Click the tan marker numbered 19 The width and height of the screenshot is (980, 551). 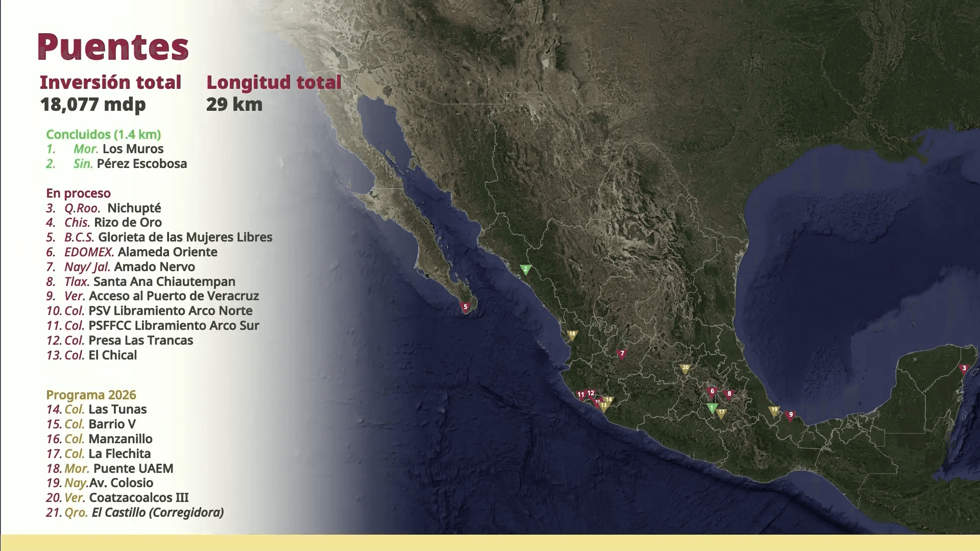coord(774,410)
